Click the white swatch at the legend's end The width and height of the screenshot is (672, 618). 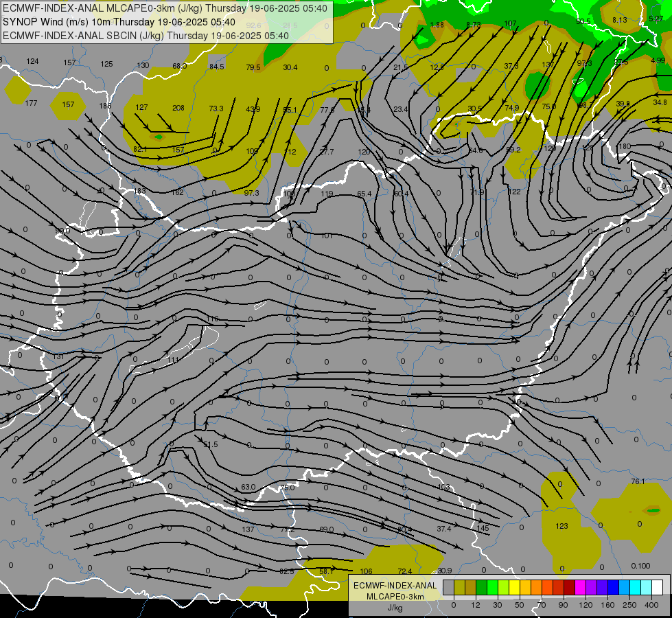657,587
